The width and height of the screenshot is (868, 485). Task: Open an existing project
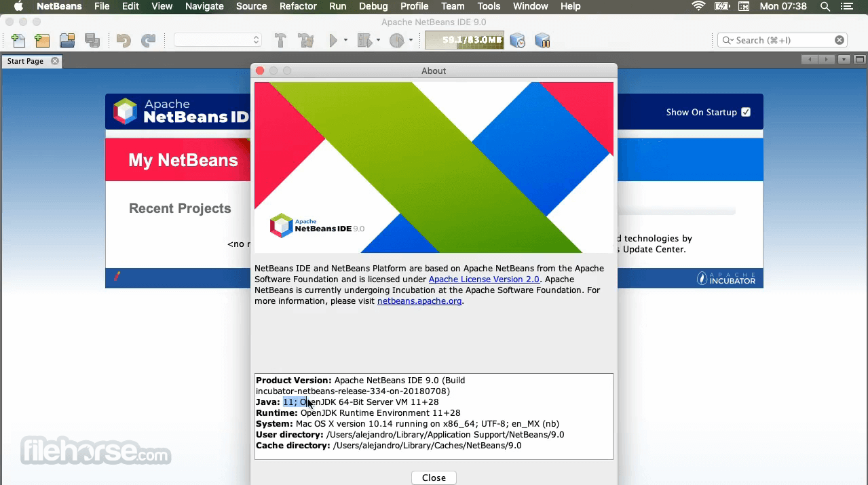click(x=67, y=40)
